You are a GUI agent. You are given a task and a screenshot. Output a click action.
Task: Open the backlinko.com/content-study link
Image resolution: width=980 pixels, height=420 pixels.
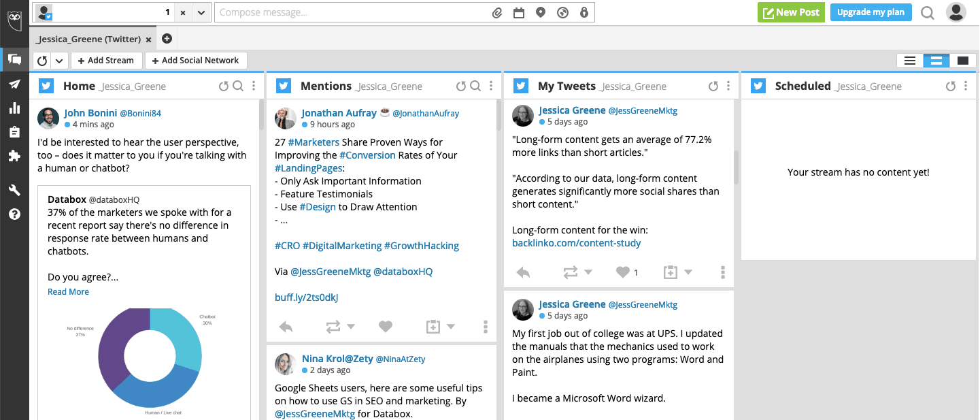(576, 243)
